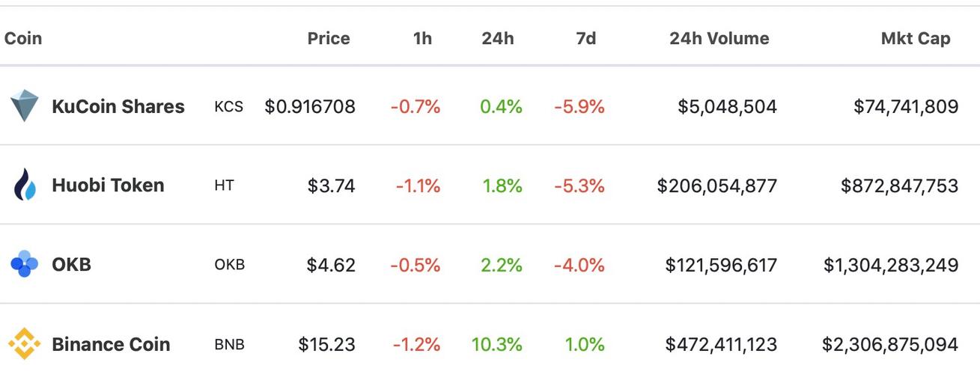The image size is (980, 374).
Task: Sort by the 1h change header
Action: point(422,38)
